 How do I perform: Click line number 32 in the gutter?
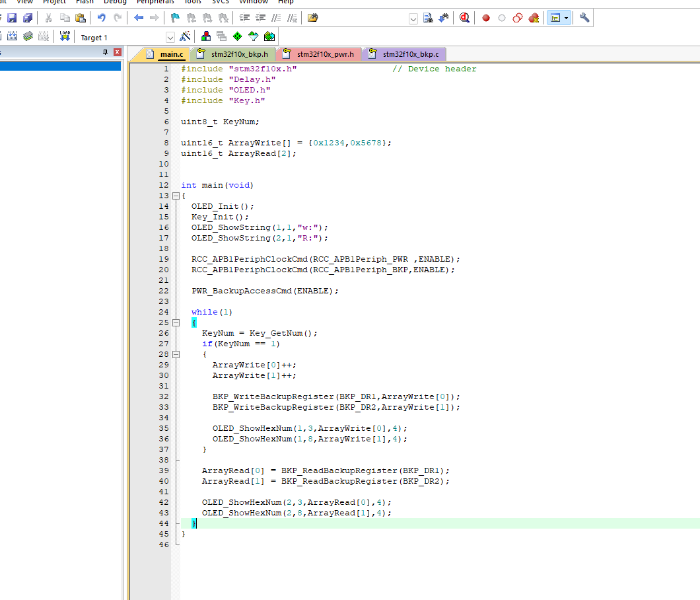tap(164, 396)
